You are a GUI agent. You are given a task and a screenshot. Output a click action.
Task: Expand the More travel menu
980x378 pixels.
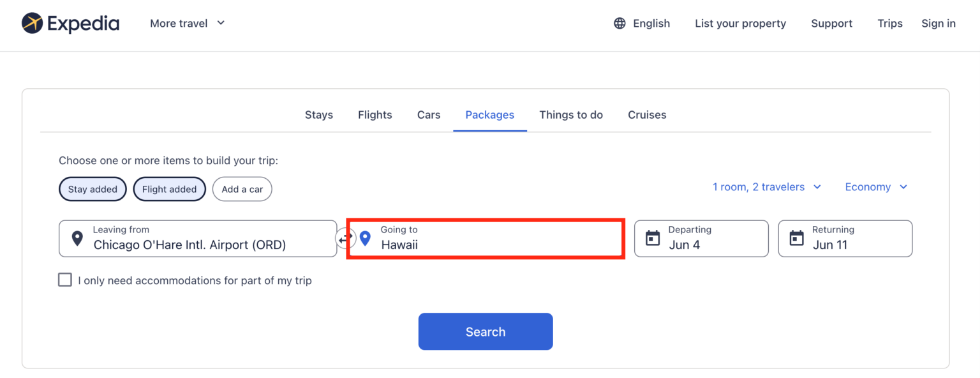point(187,24)
